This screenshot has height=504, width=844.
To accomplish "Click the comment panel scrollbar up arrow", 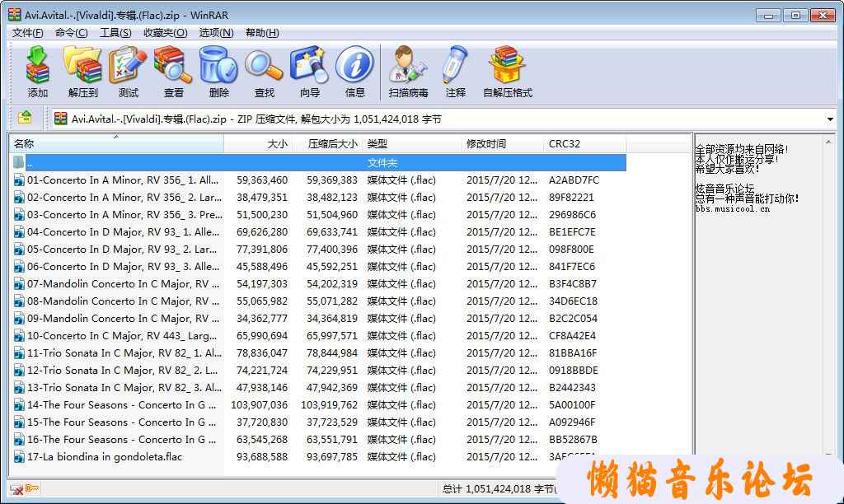I will click(828, 142).
